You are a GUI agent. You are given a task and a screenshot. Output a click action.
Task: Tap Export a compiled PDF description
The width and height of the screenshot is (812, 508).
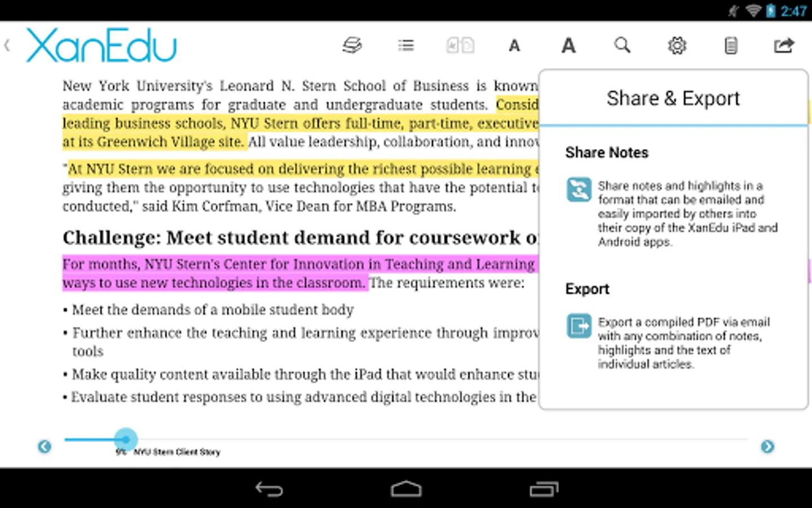[x=683, y=343]
